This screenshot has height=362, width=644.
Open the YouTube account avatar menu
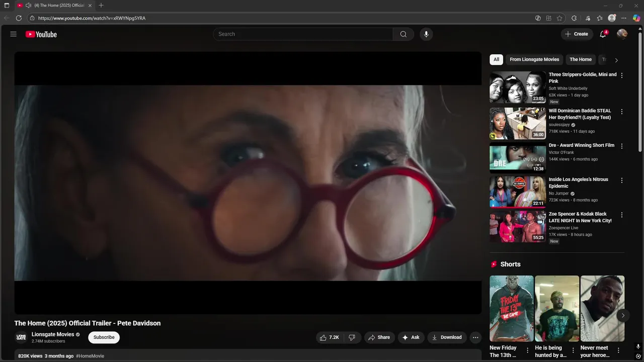coord(622,34)
